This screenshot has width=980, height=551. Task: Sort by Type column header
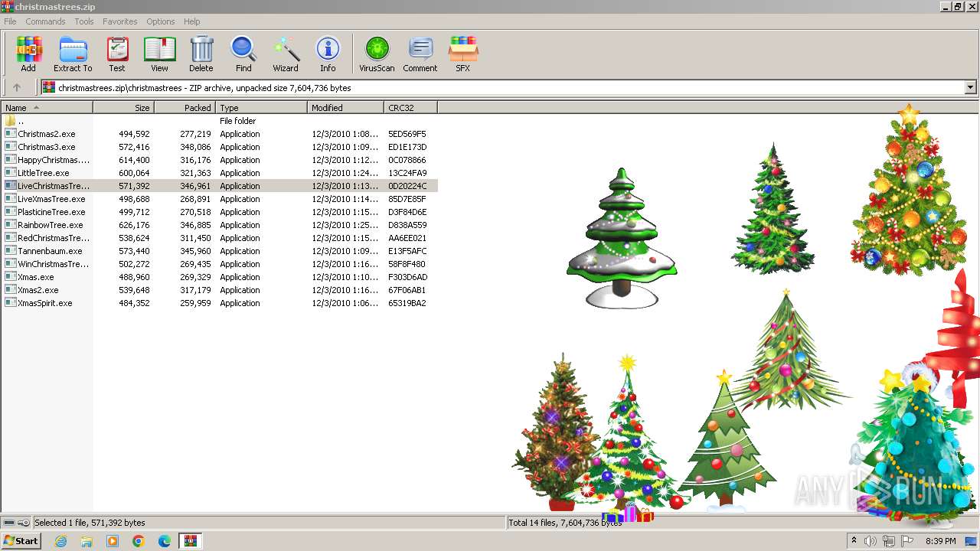coord(261,108)
